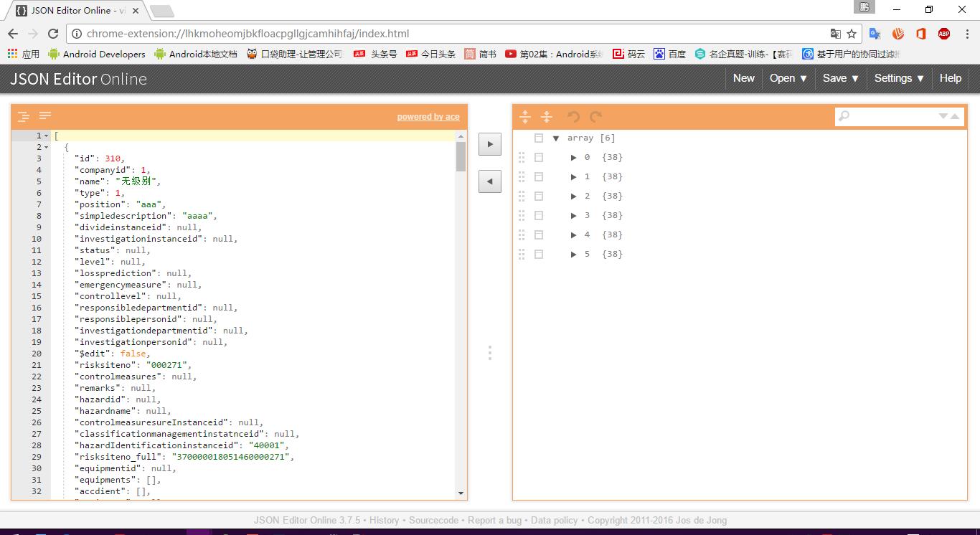Screen dimensions: 980x535
Task: Open the 码云 bookmark
Action: pyautogui.click(x=628, y=54)
